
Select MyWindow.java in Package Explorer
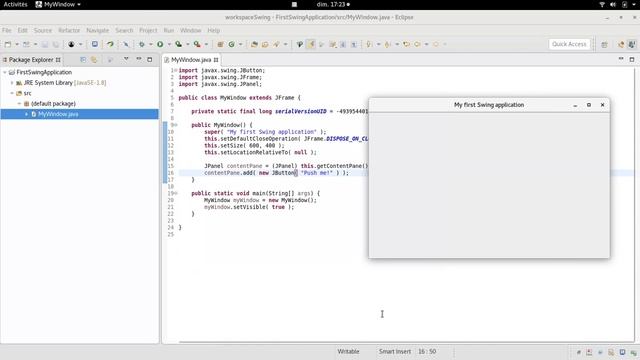click(x=80, y=114)
